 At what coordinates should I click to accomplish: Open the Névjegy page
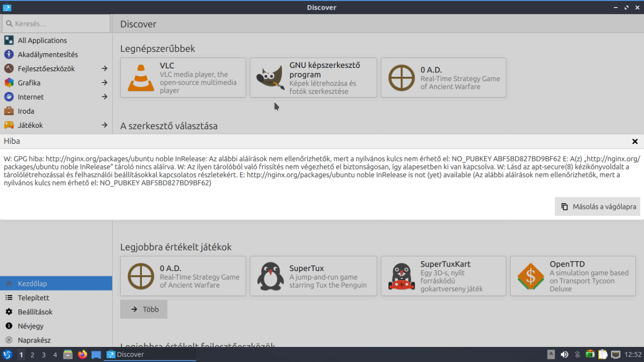(56, 326)
